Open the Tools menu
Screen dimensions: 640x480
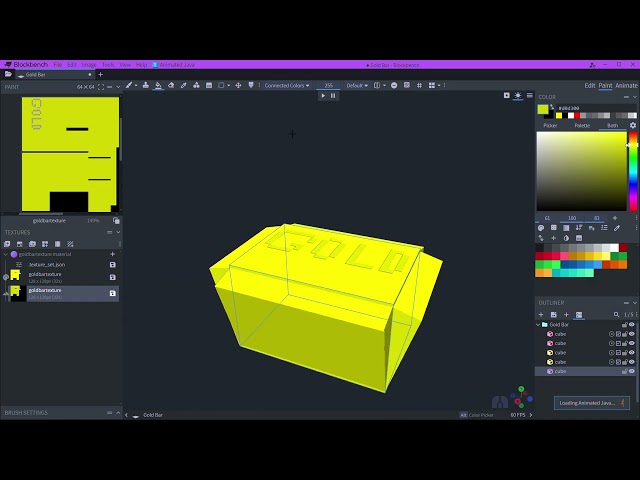coord(108,64)
